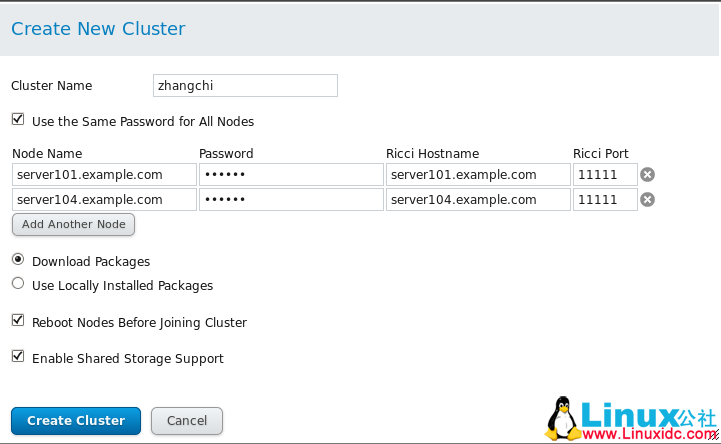
Task: Click Use the Same Password label text
Action: click(143, 121)
